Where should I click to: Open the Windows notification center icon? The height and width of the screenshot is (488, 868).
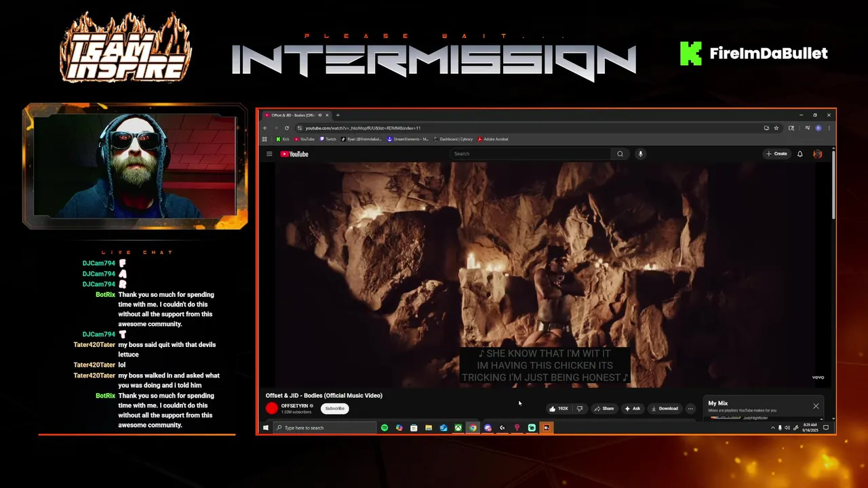pyautogui.click(x=826, y=428)
